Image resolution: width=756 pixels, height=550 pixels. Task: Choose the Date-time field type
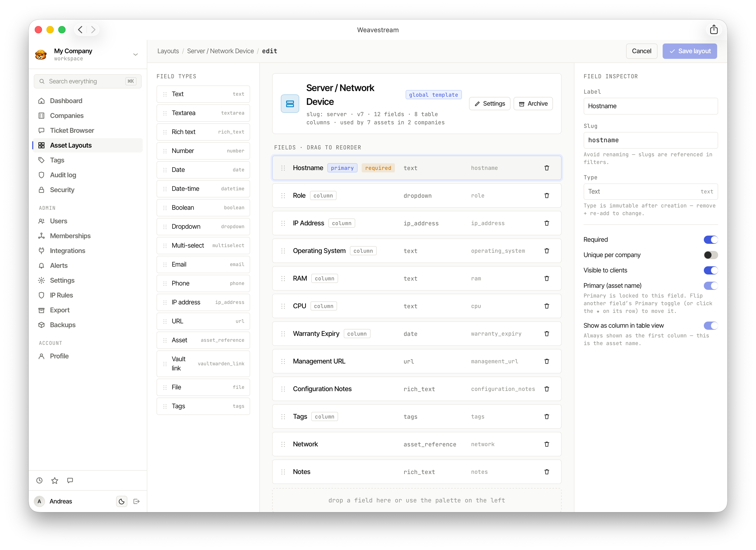tap(203, 189)
